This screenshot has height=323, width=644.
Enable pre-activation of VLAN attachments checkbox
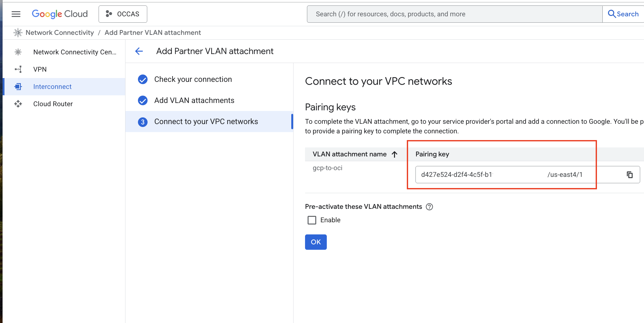pyautogui.click(x=312, y=220)
